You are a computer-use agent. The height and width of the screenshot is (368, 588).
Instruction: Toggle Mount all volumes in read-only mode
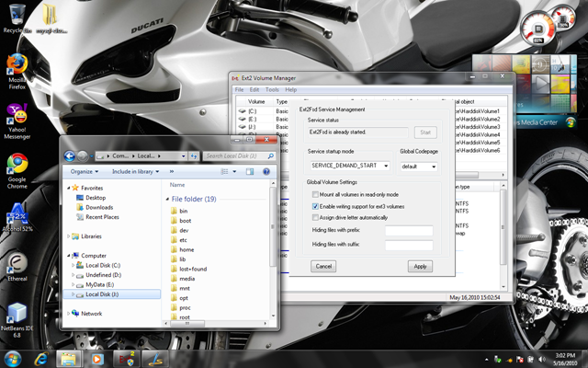click(x=315, y=194)
